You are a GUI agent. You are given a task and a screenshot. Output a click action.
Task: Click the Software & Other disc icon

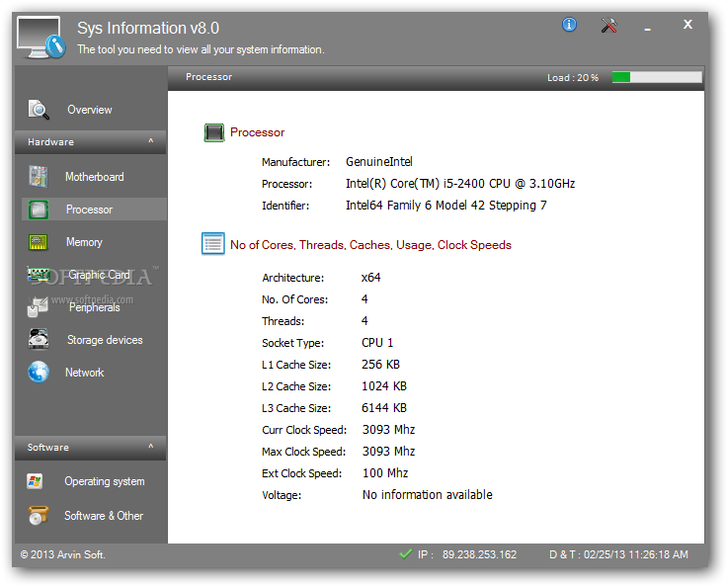click(38, 516)
